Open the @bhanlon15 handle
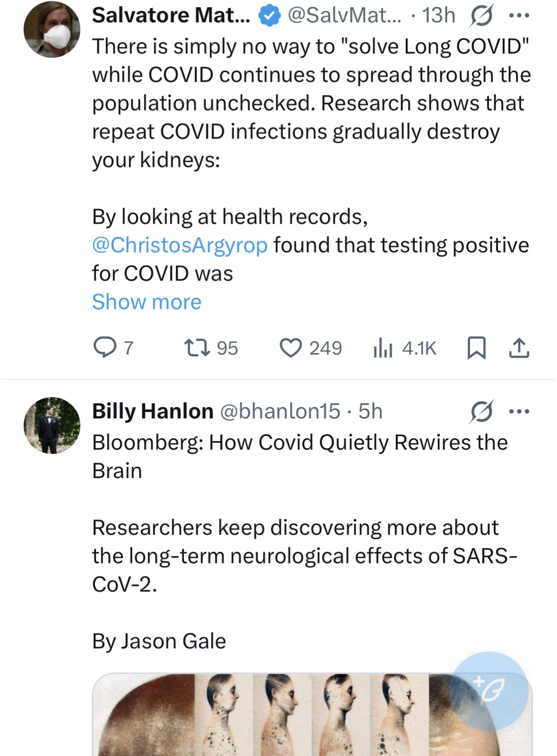 280,411
